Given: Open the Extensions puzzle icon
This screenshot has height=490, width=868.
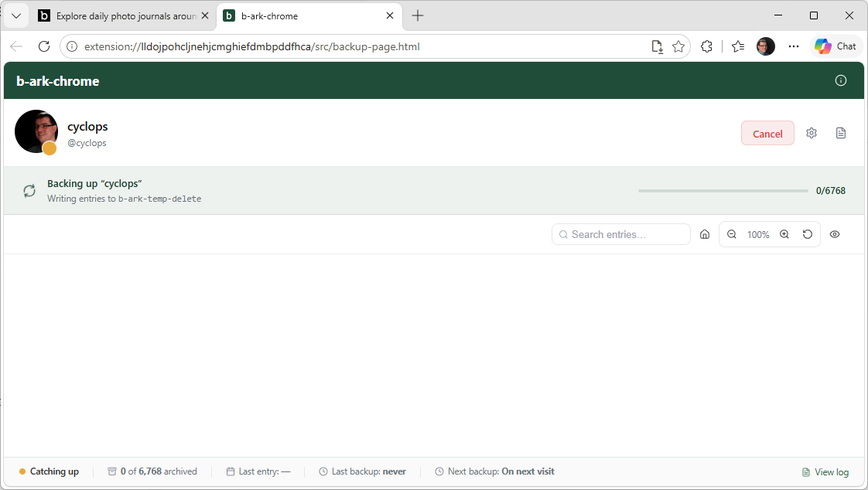Looking at the screenshot, I should coord(706,46).
